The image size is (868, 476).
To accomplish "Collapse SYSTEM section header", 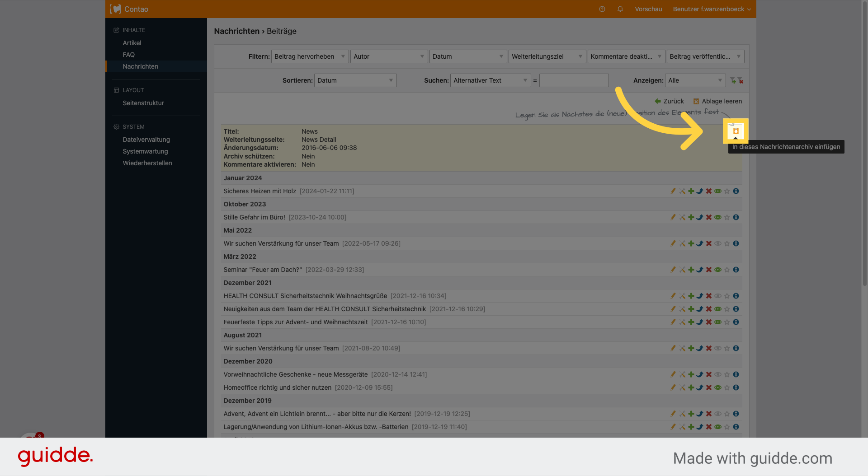I will click(x=129, y=127).
